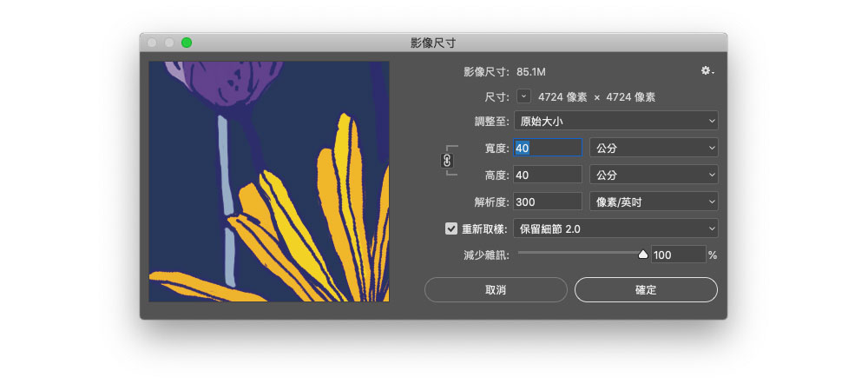Image resolution: width=868 pixels, height=384 pixels.
Task: Confirm with the 確定 button
Action: [646, 289]
